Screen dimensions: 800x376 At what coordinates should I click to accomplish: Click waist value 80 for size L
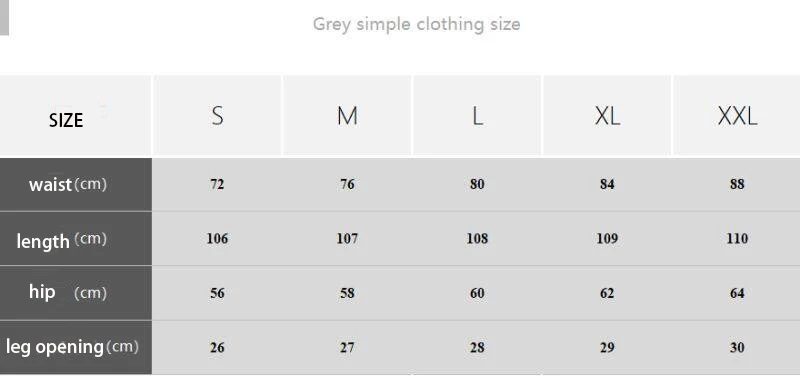477,184
